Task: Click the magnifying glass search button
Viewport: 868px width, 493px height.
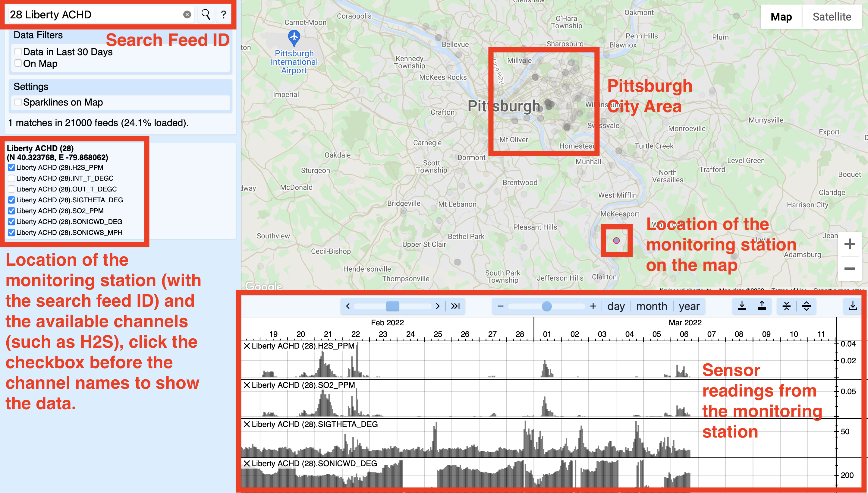Action: click(206, 14)
